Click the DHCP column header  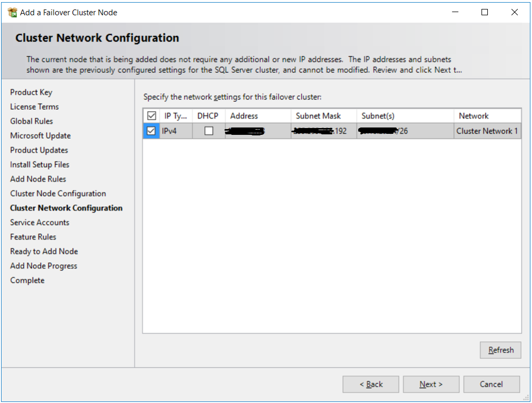208,116
